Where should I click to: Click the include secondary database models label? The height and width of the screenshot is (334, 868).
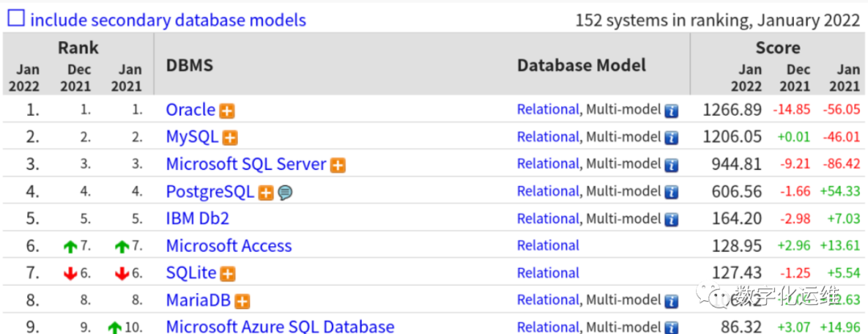coord(168,19)
